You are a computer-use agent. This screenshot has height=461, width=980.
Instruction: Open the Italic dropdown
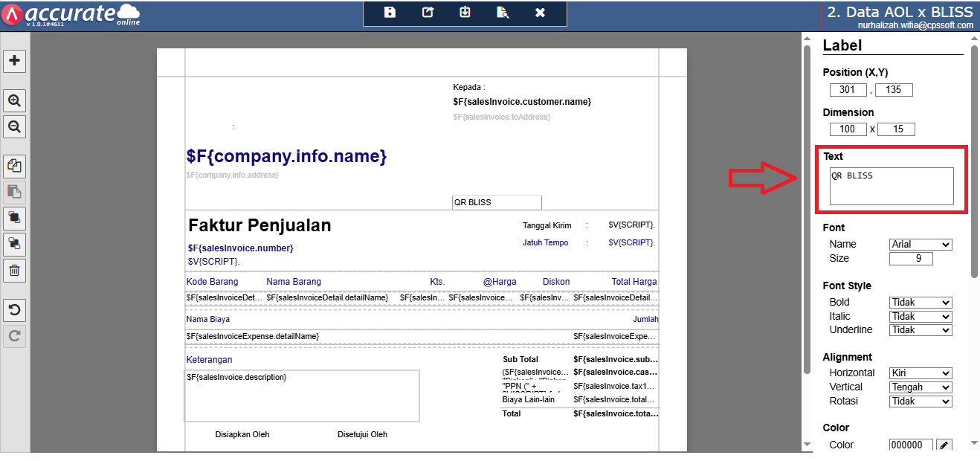(x=921, y=317)
